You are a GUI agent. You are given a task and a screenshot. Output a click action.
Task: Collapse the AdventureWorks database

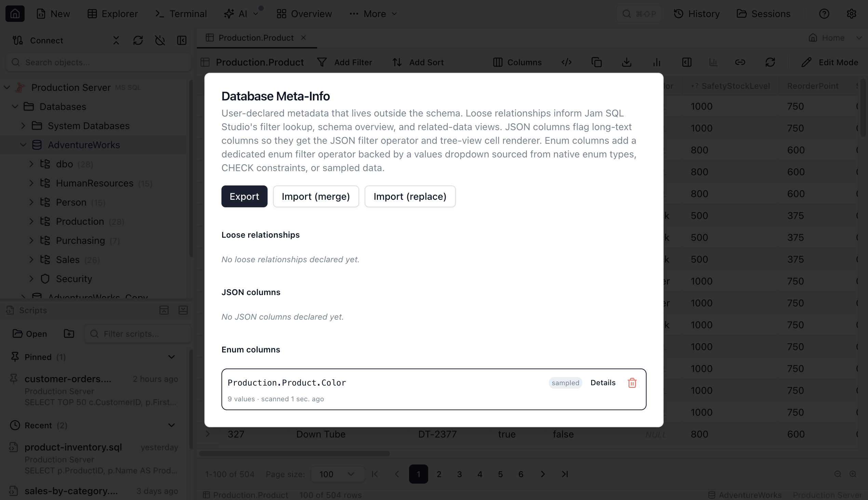click(x=23, y=145)
